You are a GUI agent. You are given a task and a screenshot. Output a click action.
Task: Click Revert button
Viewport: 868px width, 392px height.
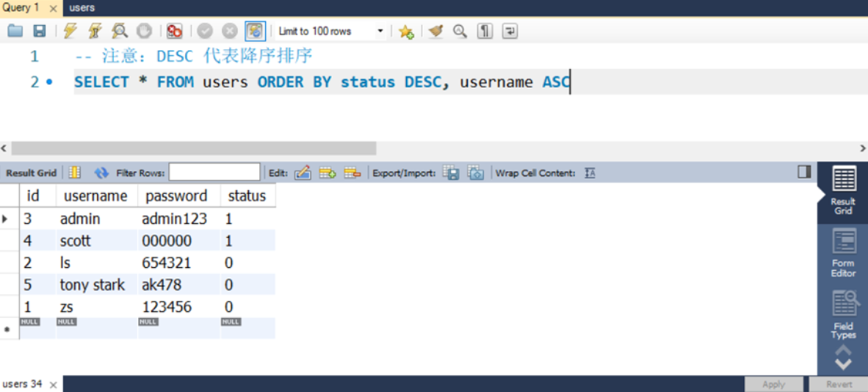pos(839,384)
